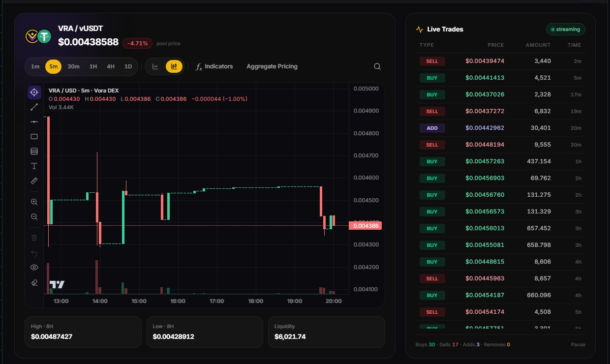Select the 5m timeframe
Viewport: 610px width, 364px height.
click(x=53, y=66)
